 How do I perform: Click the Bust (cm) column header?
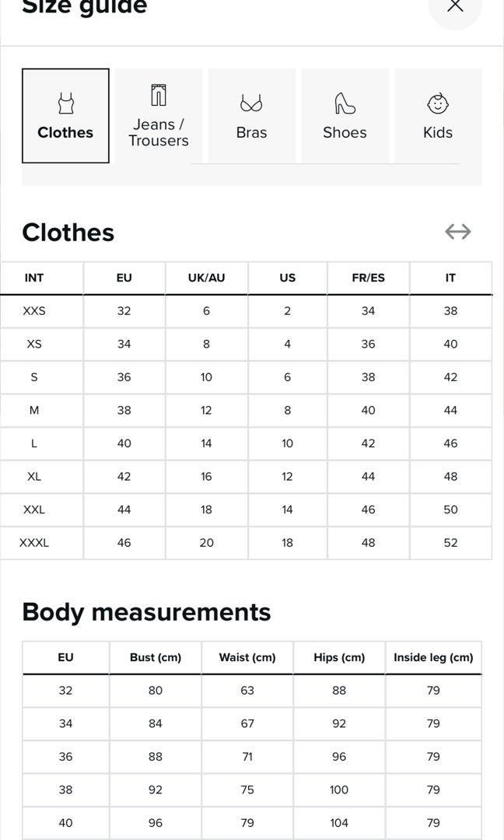156,657
